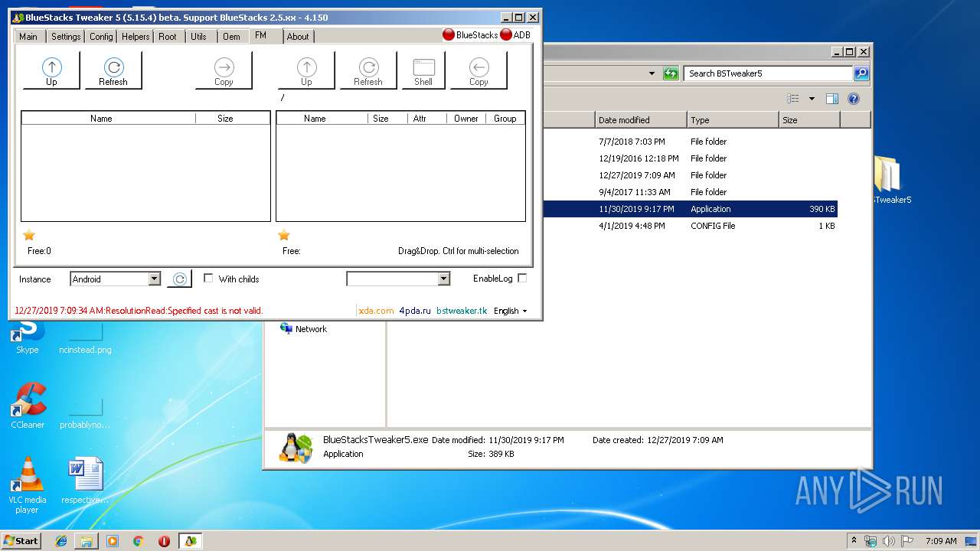Click Windows Explorer taskbar icon

point(87,541)
